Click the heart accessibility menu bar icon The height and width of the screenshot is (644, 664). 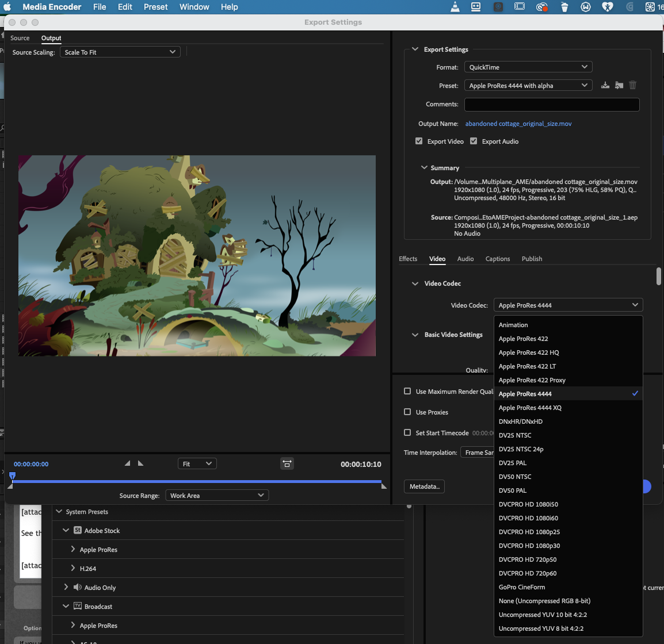point(608,7)
